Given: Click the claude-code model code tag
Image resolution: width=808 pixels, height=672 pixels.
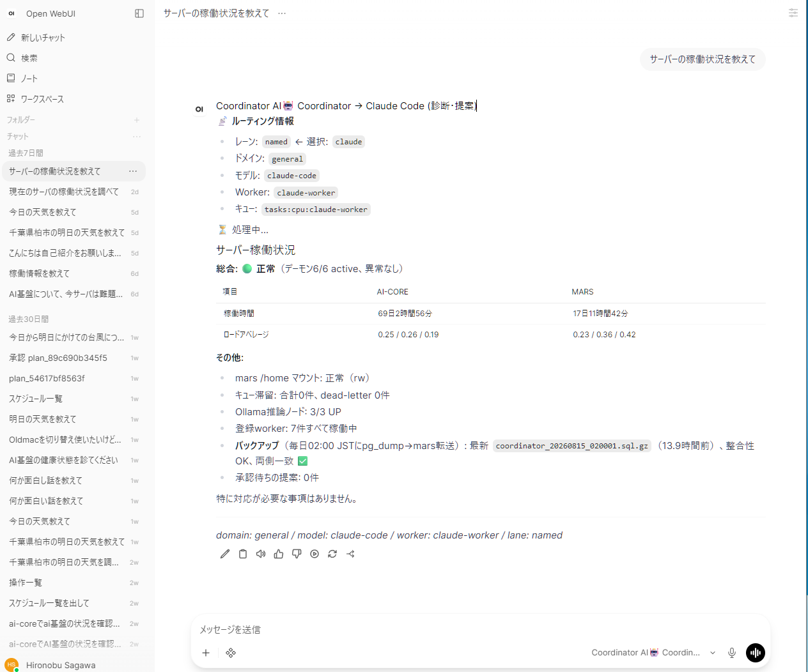Looking at the screenshot, I should coord(291,176).
